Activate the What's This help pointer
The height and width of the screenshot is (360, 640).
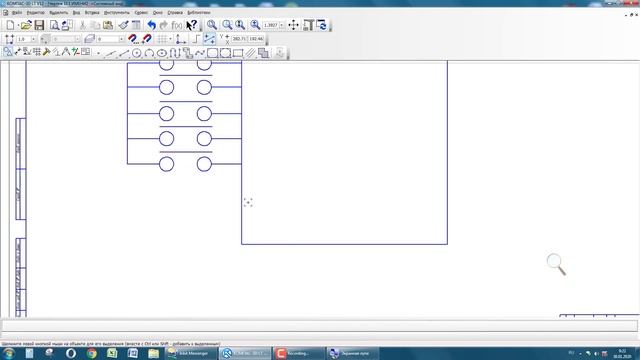click(191, 25)
